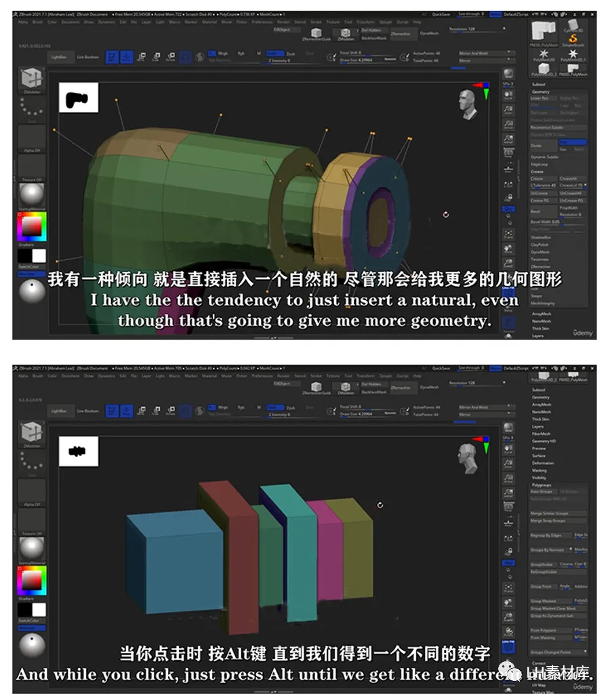
Task: Click Auto Groups button
Action: 544,491
